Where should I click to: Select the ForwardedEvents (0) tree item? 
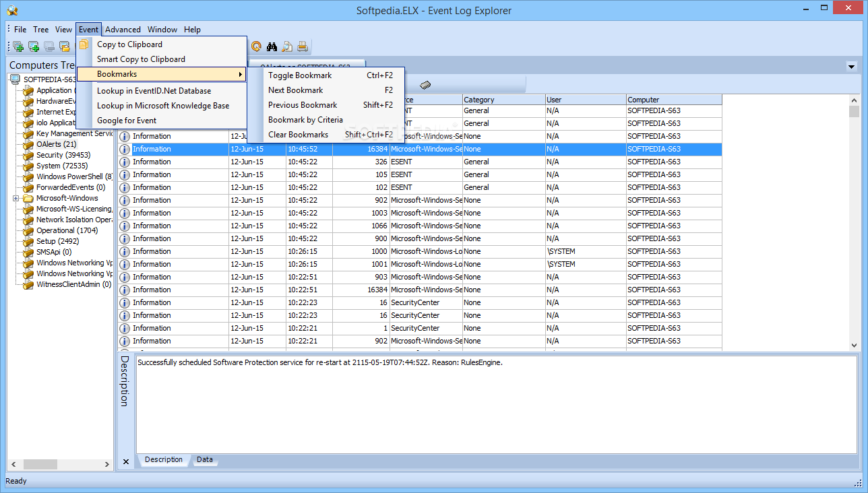71,187
